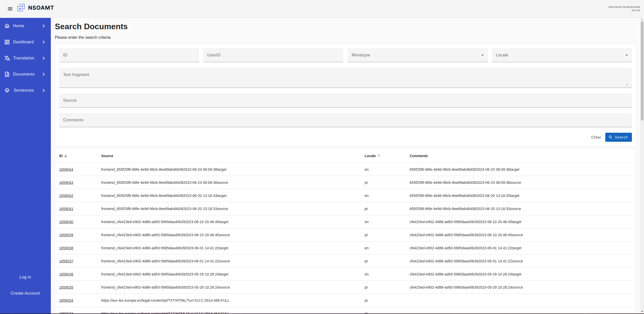Click the Source column header
The width and height of the screenshot is (644, 314).
point(107,156)
